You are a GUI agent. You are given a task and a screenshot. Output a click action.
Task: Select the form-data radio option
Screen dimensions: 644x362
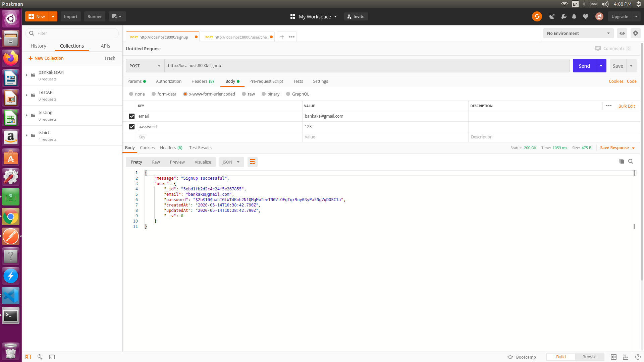pos(154,94)
